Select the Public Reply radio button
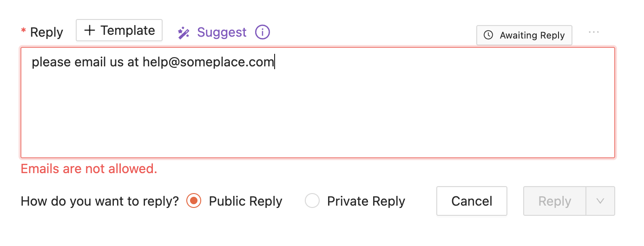The height and width of the screenshot is (246, 644). click(x=194, y=201)
